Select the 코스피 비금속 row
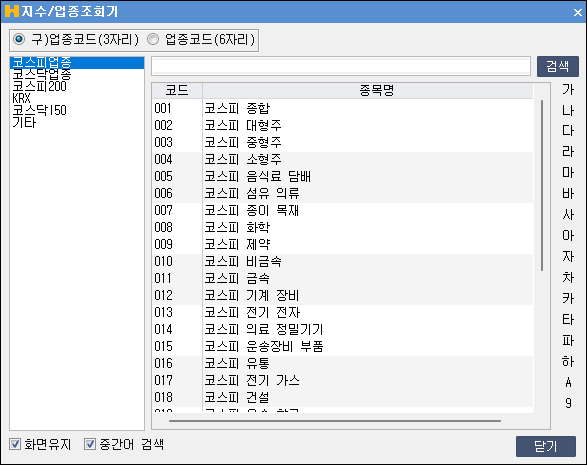 (x=343, y=261)
